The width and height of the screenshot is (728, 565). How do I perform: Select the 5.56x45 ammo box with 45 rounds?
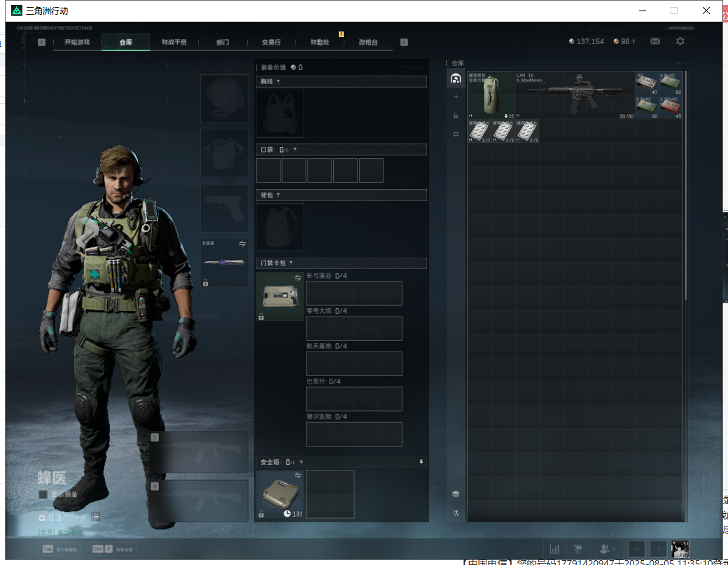pyautogui.click(x=671, y=107)
